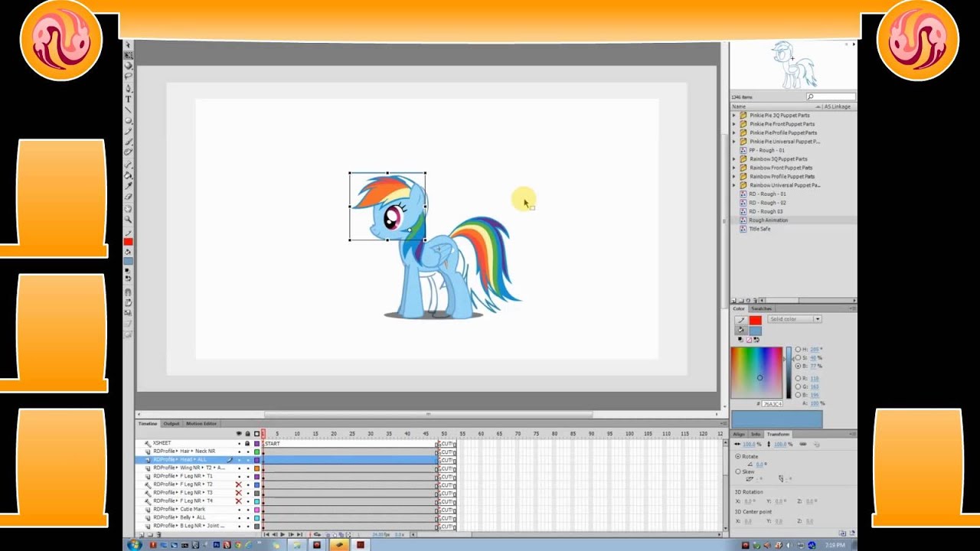Expand Pinkie Pie Profile Puppet Parts folder
Viewport: 980px width, 551px height.
pyautogui.click(x=734, y=132)
